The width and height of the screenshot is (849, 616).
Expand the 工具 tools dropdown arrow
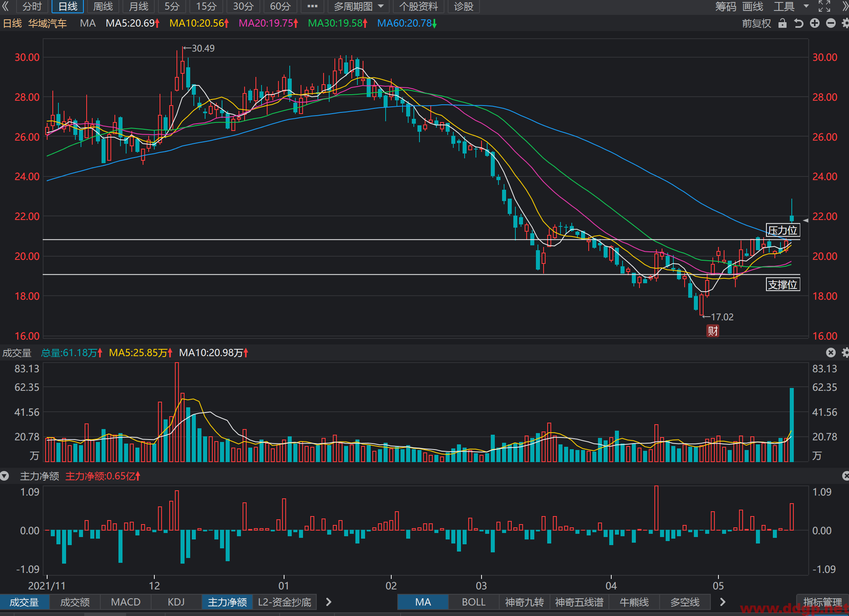(x=806, y=6)
